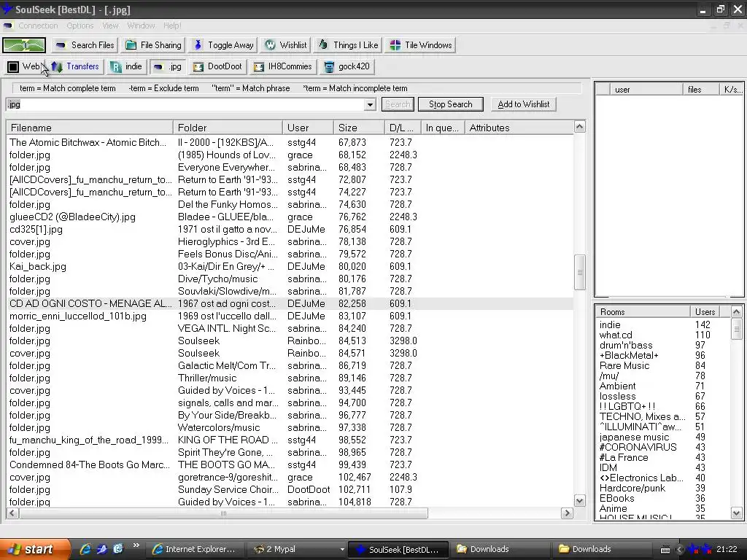Click the results list scroll-down arrow

pyautogui.click(x=580, y=500)
